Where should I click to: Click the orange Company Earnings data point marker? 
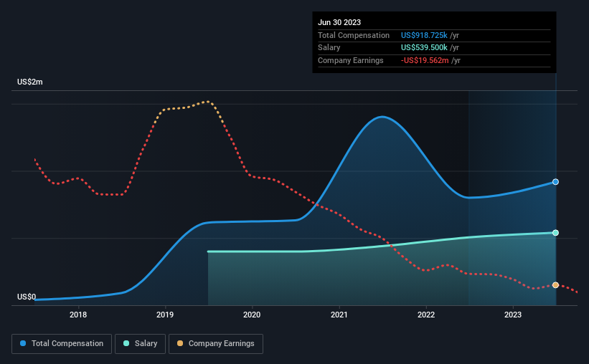[x=555, y=285]
